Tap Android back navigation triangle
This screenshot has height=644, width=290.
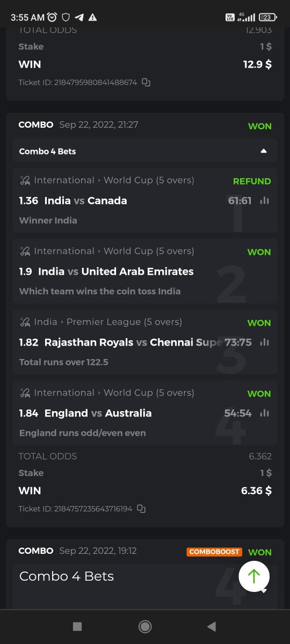point(212,626)
